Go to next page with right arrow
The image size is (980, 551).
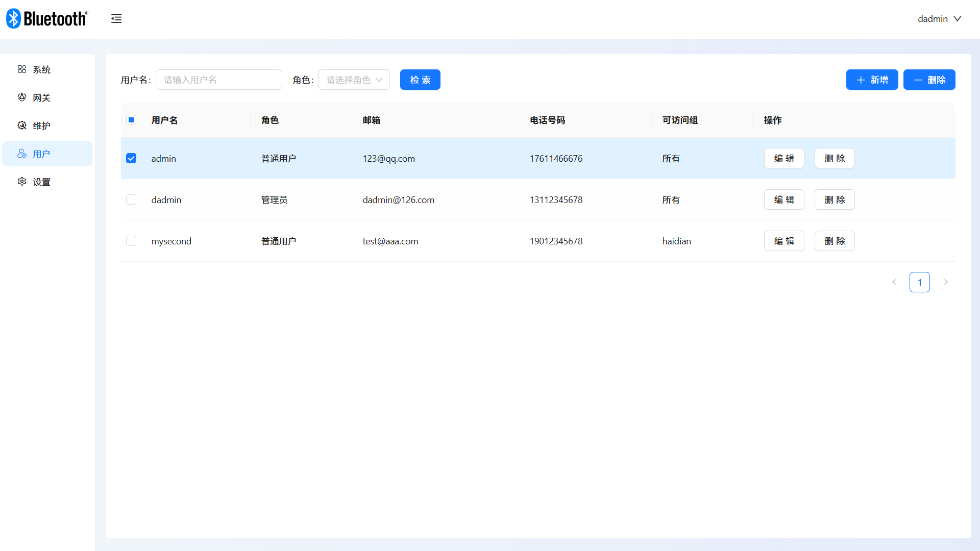[x=945, y=282]
